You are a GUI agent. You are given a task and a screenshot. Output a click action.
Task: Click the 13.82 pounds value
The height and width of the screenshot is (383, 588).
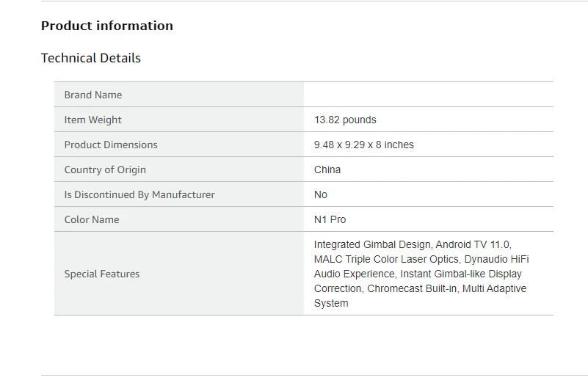click(x=345, y=120)
